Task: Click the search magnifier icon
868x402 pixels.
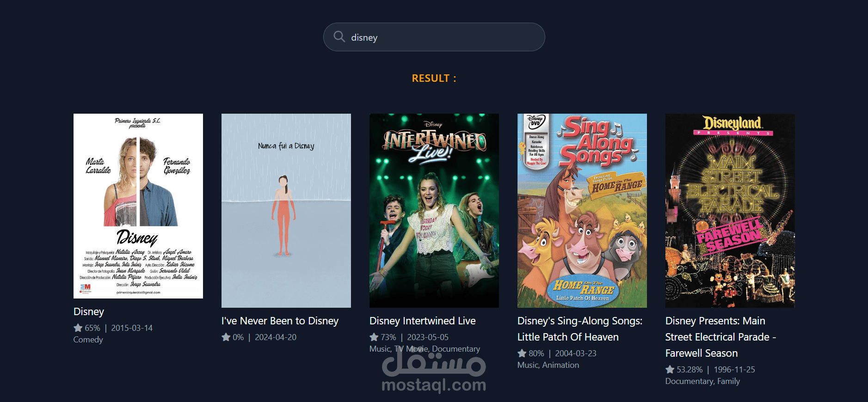Action: point(339,37)
